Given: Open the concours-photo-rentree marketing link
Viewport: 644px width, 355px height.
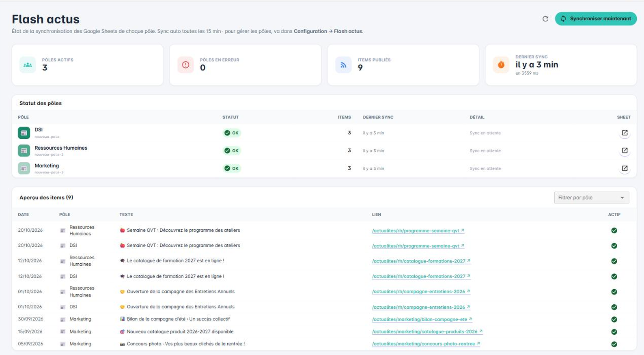Looking at the screenshot, I should (x=426, y=344).
